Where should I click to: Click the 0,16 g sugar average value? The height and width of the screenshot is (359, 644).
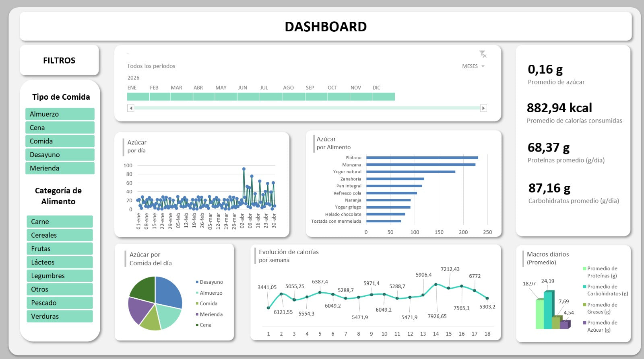point(545,70)
